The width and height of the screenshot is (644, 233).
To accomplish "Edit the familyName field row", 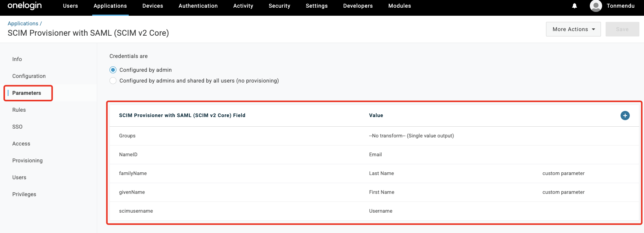I will [133, 174].
